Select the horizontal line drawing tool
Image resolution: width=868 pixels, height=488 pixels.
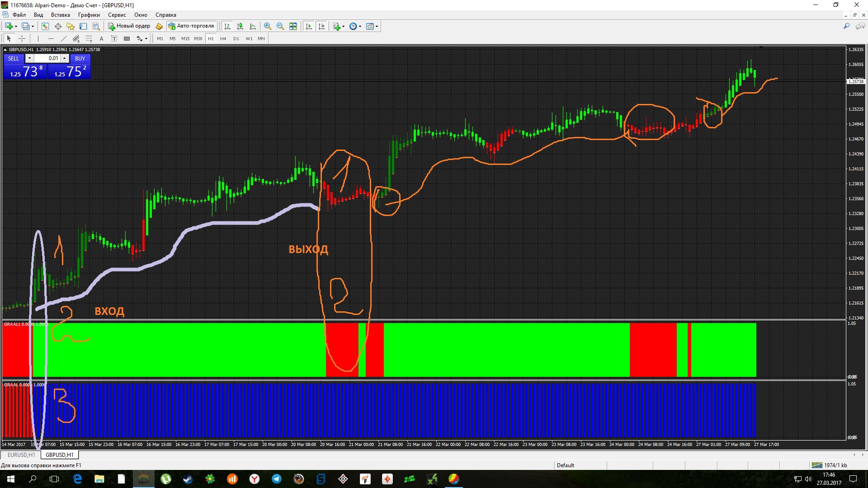click(x=51, y=38)
